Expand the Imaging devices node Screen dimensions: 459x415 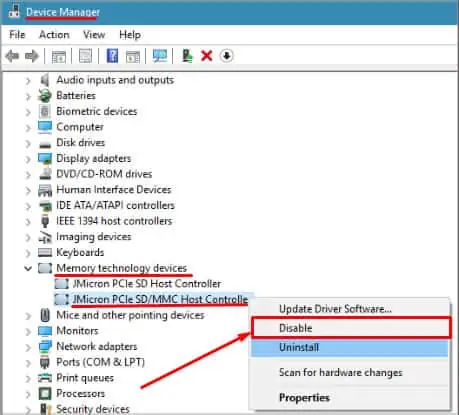(28, 237)
